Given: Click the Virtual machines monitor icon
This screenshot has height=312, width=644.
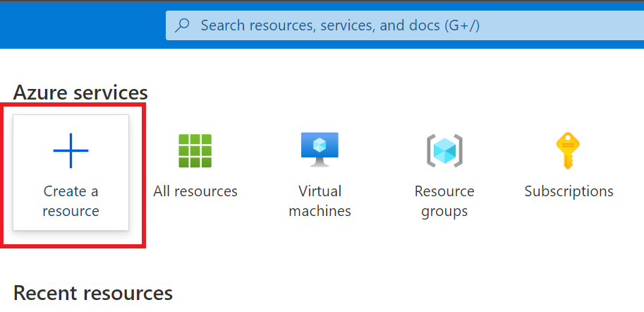Looking at the screenshot, I should (x=320, y=149).
